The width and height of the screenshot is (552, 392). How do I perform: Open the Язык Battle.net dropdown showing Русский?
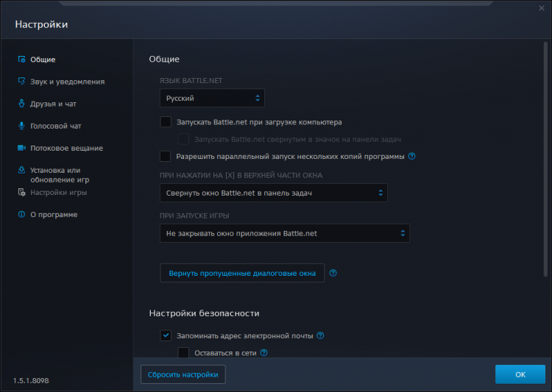point(212,98)
